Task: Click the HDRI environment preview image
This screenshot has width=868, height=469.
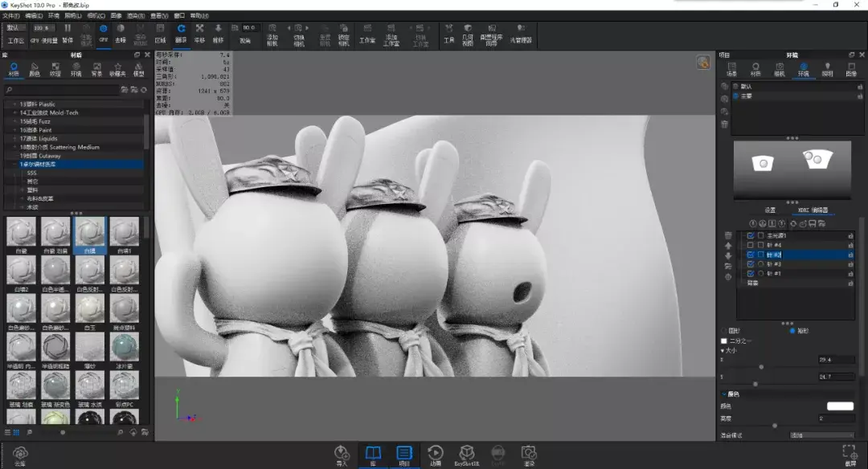Action: click(792, 169)
